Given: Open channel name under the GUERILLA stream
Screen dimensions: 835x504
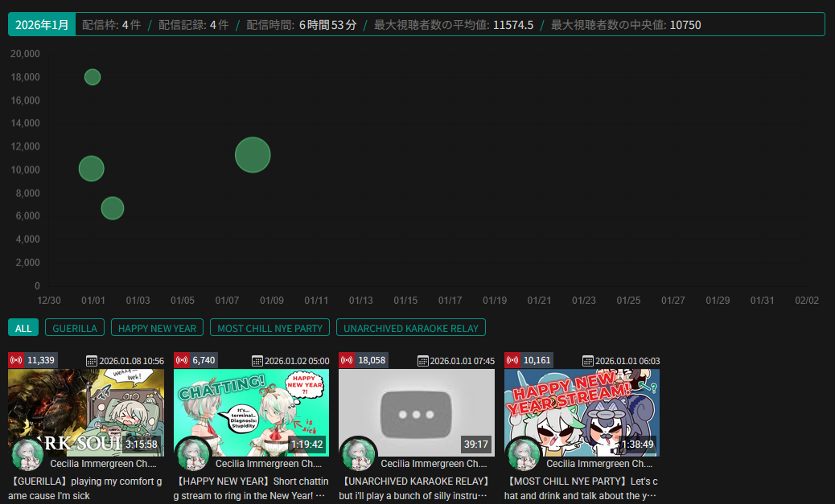Looking at the screenshot, I should pyautogui.click(x=103, y=464).
